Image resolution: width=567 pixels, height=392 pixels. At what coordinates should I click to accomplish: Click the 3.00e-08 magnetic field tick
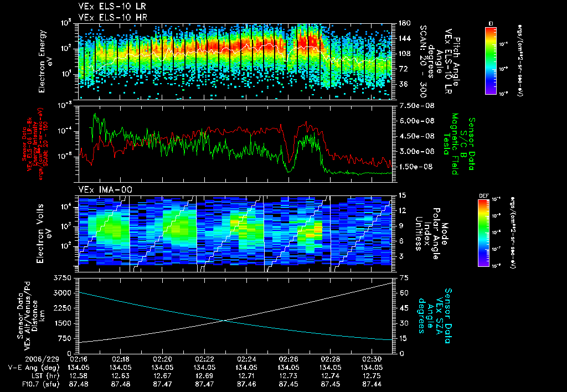pos(417,152)
